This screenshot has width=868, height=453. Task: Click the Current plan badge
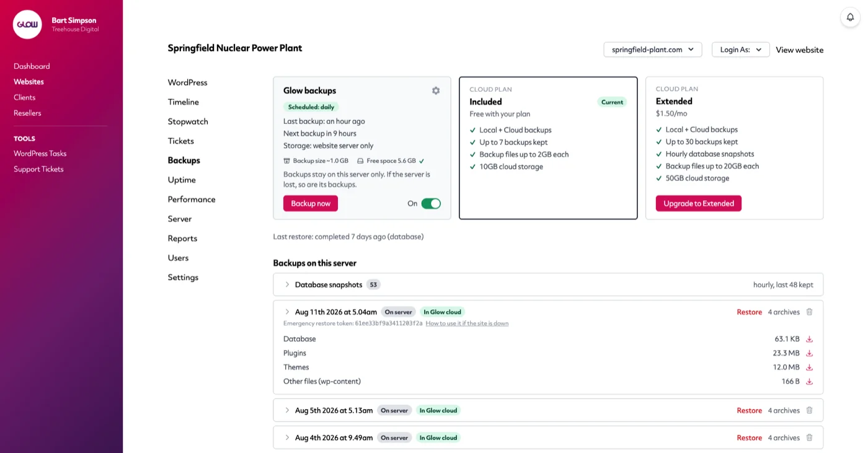612,102
